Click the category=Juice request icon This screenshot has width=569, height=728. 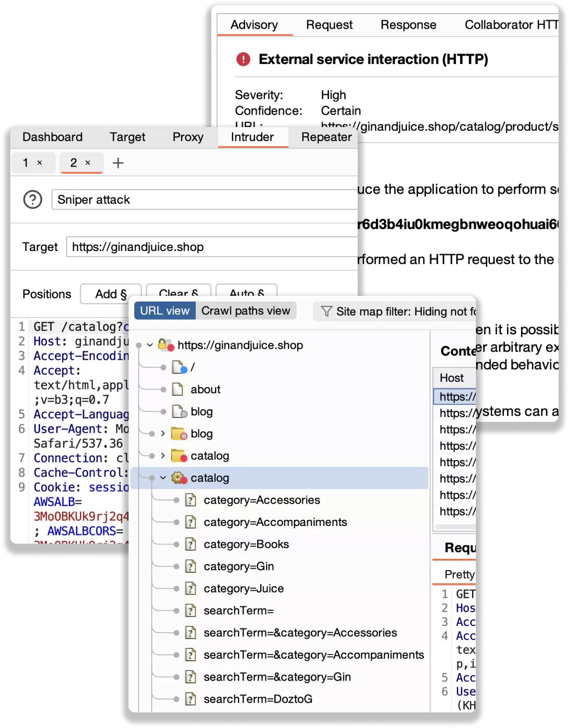191,589
